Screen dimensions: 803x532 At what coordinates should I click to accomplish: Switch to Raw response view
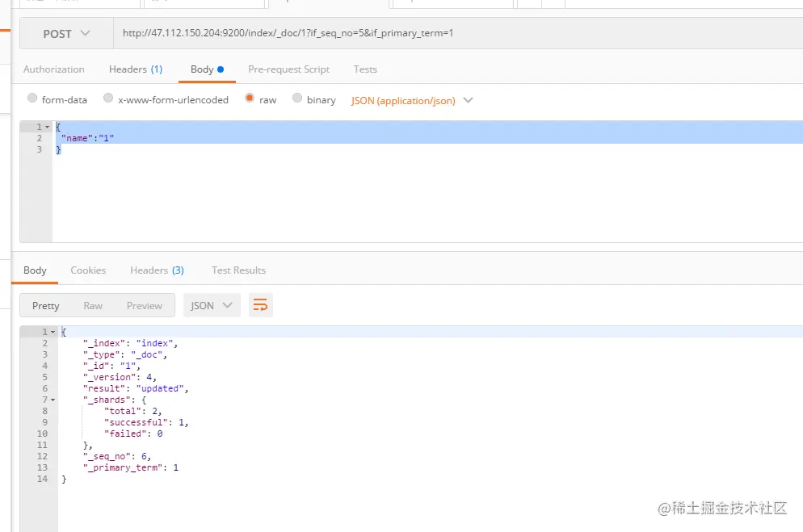pos(93,305)
